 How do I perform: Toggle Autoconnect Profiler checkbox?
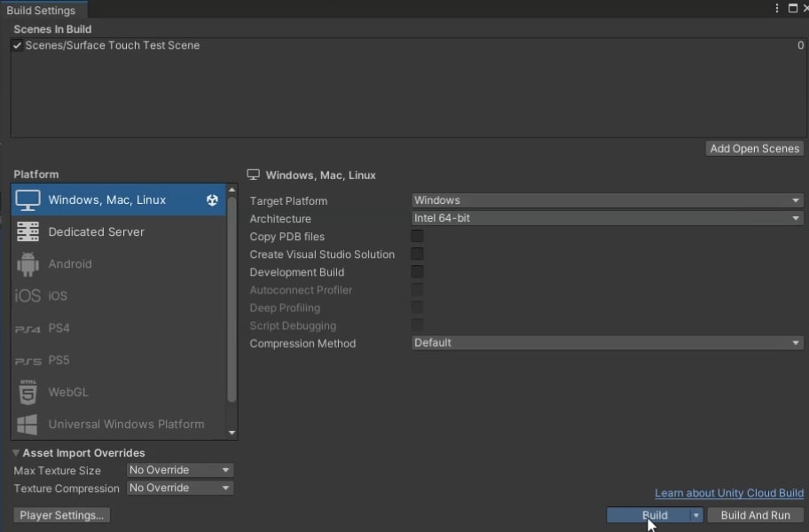pyautogui.click(x=417, y=290)
